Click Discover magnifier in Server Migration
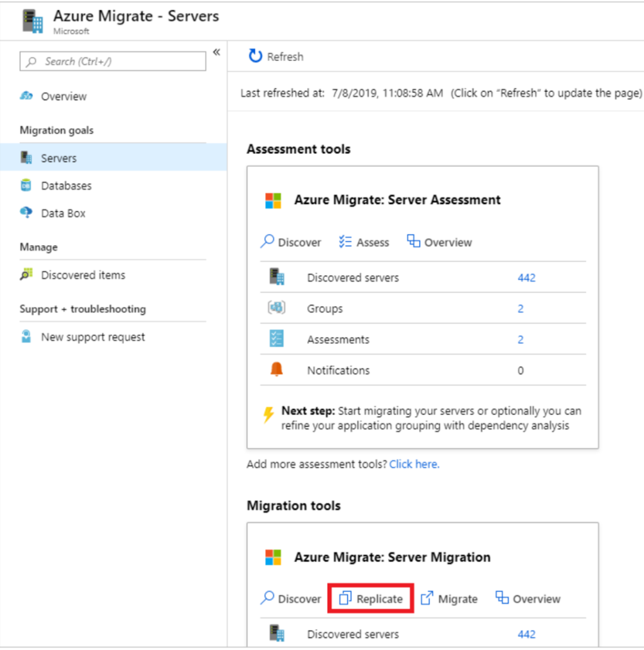The image size is (644, 650). (268, 598)
